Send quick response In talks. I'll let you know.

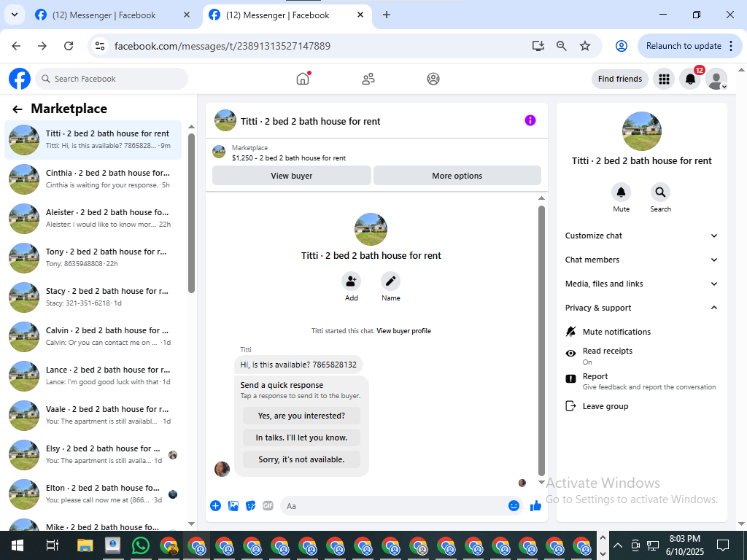pyautogui.click(x=301, y=437)
